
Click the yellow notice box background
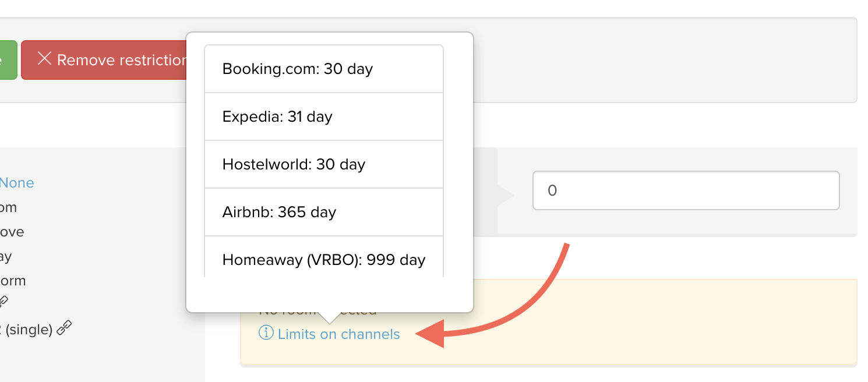point(641,326)
